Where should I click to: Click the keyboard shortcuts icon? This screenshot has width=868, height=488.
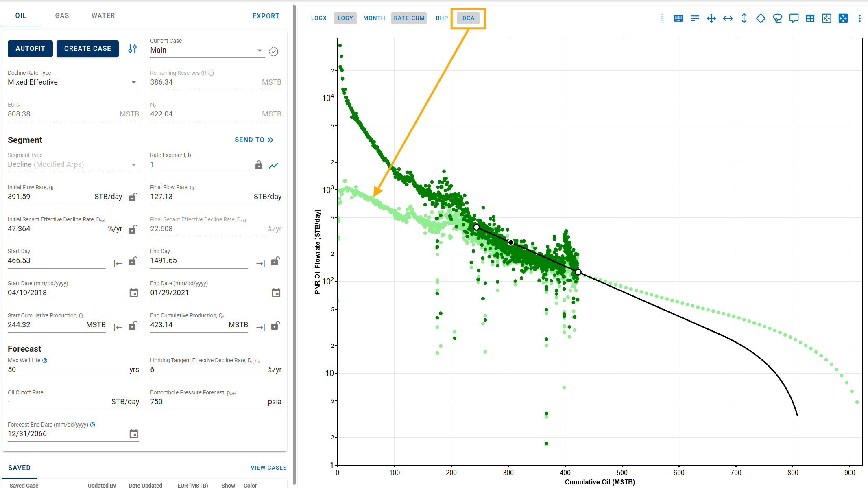coord(678,18)
